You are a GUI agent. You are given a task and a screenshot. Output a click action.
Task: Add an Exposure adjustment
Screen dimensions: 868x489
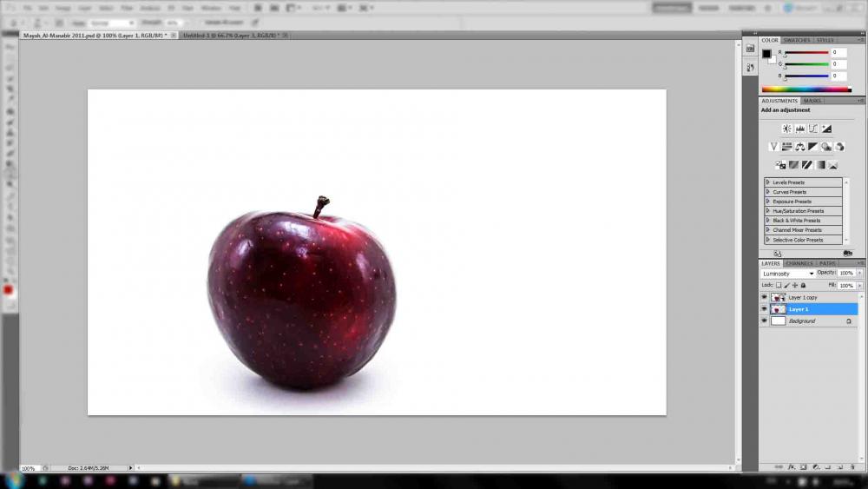click(826, 129)
